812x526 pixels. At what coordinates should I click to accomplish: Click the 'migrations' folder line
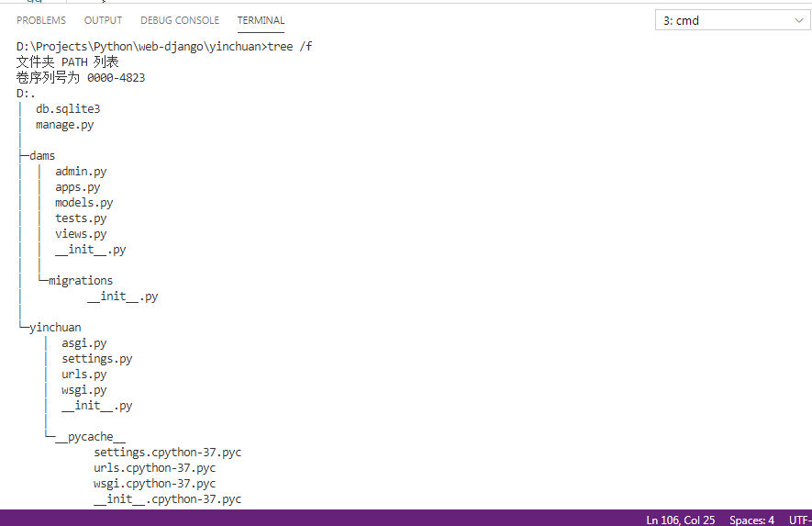pyautogui.click(x=80, y=281)
